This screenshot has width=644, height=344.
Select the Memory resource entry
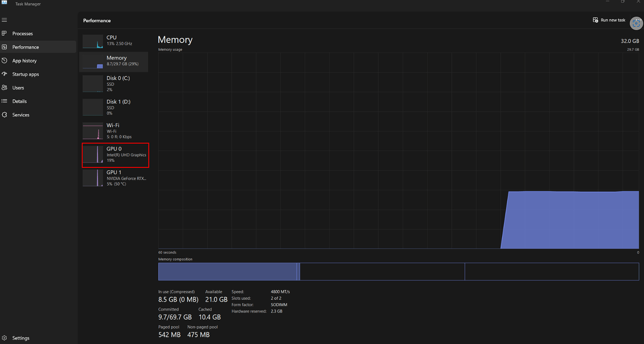(x=114, y=61)
